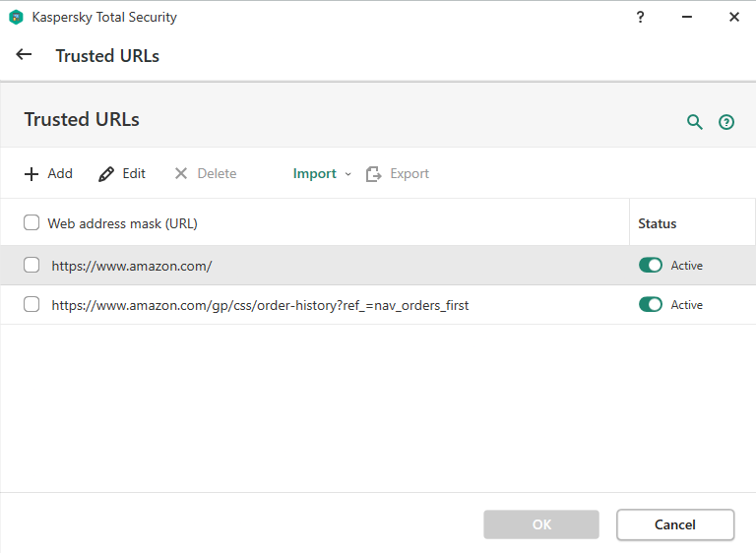Click the Edit pencil icon
Screen dimensions: 756x553
pyautogui.click(x=106, y=174)
